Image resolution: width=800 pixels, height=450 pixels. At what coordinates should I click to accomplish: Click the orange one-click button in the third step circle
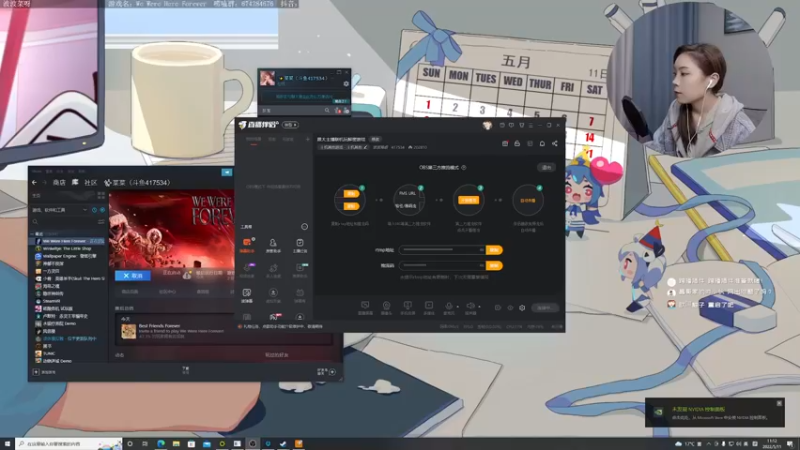(468, 200)
